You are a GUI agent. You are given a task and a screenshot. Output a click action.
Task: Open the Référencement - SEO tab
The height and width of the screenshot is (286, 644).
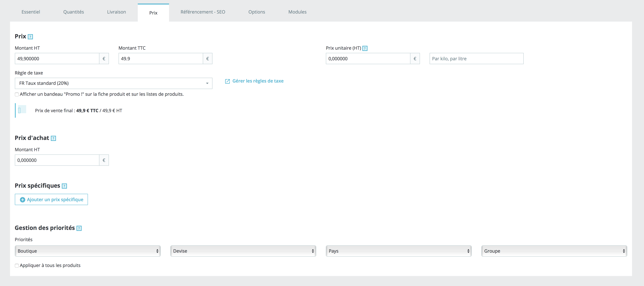[203, 12]
